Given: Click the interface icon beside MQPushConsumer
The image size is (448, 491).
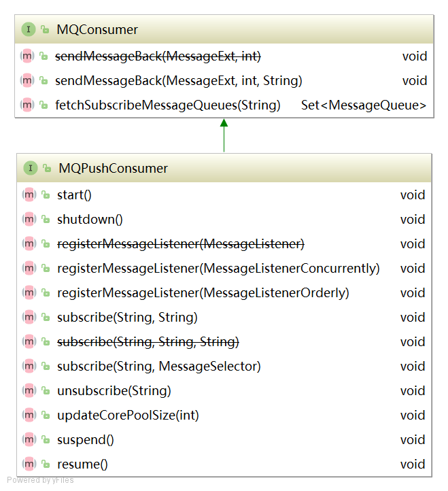Looking at the screenshot, I should 30,168.
